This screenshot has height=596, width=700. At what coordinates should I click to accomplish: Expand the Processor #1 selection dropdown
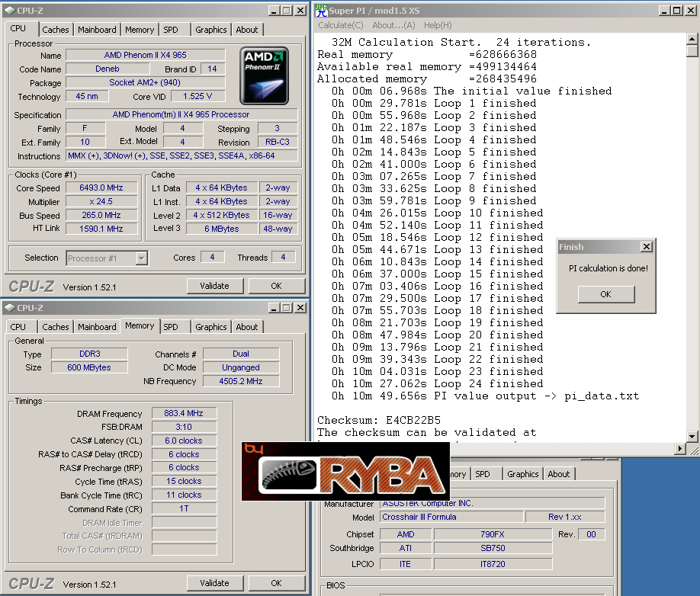pyautogui.click(x=141, y=258)
